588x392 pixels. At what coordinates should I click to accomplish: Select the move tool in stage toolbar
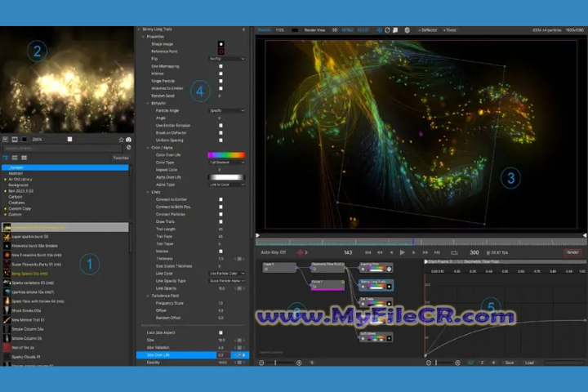(x=380, y=30)
